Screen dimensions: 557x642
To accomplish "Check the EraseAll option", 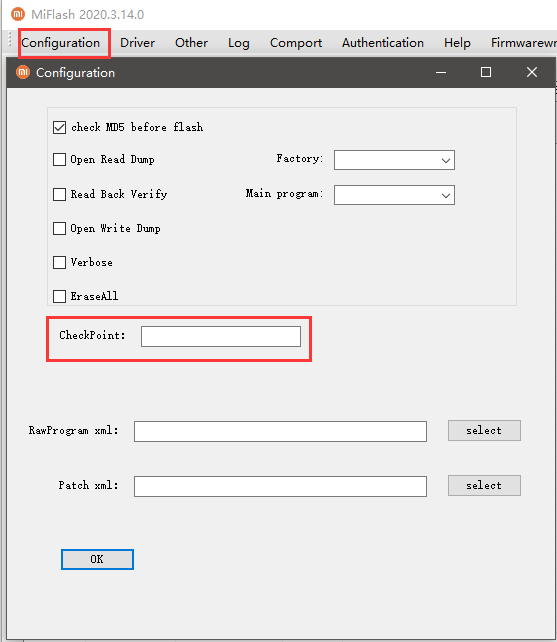I will coord(59,296).
